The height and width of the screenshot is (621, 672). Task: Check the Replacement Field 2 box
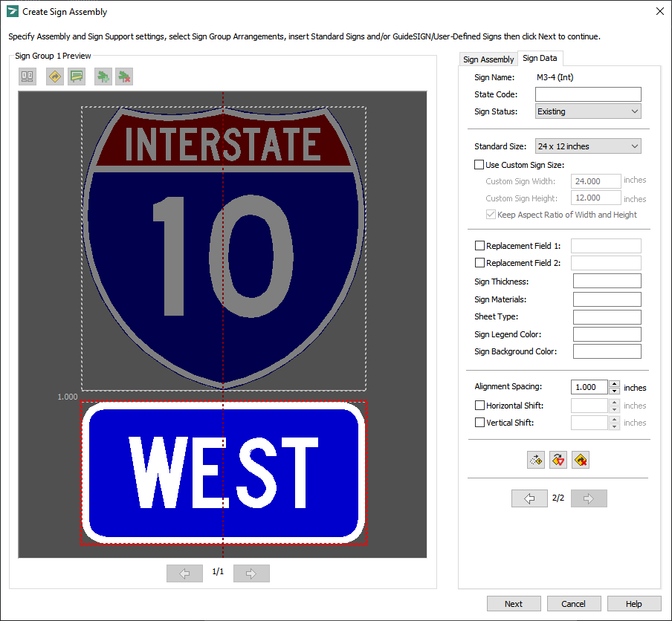(479, 262)
